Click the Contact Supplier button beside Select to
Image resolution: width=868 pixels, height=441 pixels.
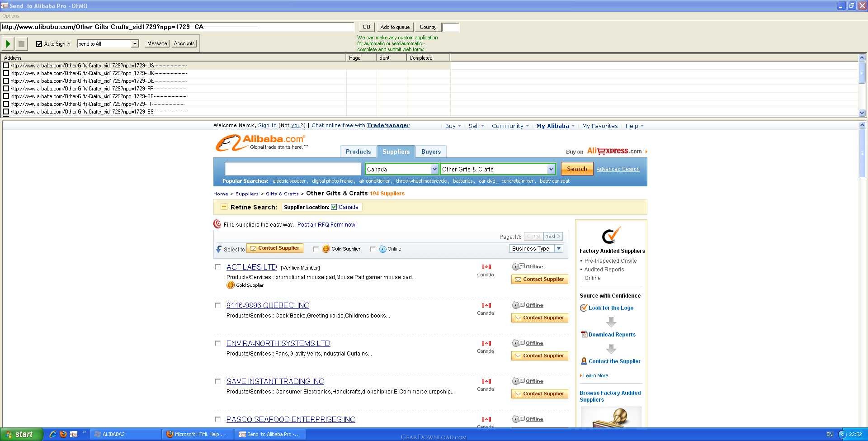coord(275,248)
